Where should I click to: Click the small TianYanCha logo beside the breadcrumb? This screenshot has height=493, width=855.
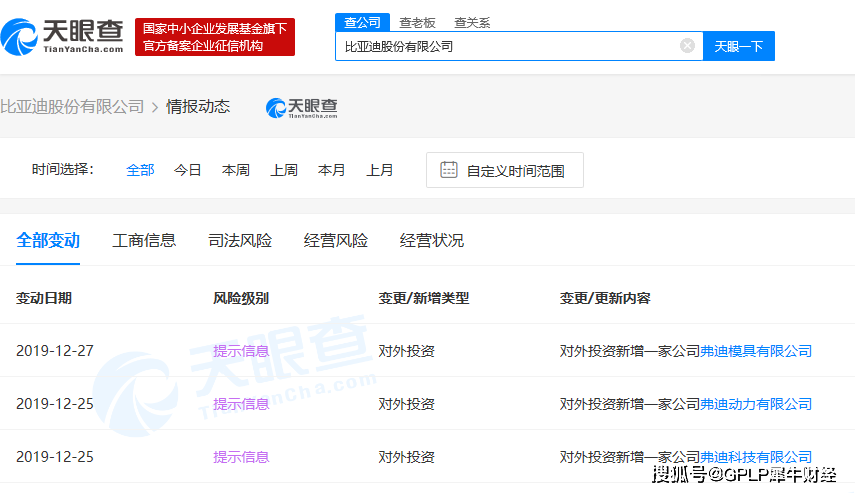(x=302, y=107)
